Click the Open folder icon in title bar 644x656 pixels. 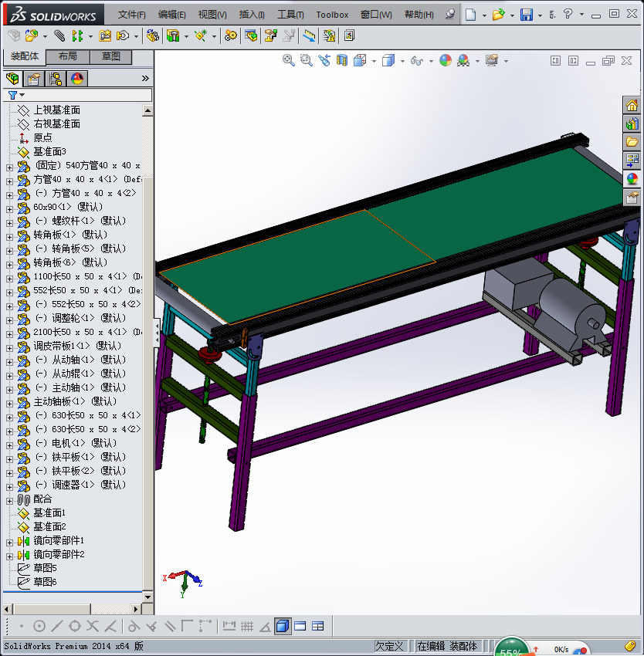[x=498, y=15]
